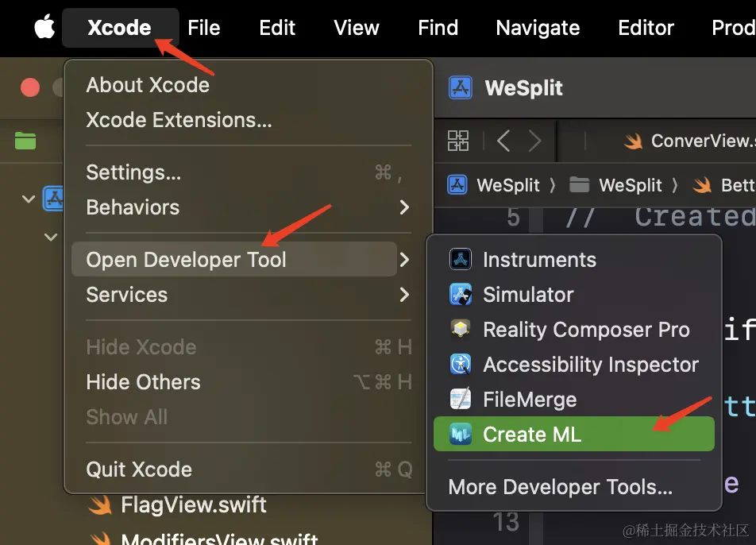Select More Developer Tools… entry

tap(560, 487)
